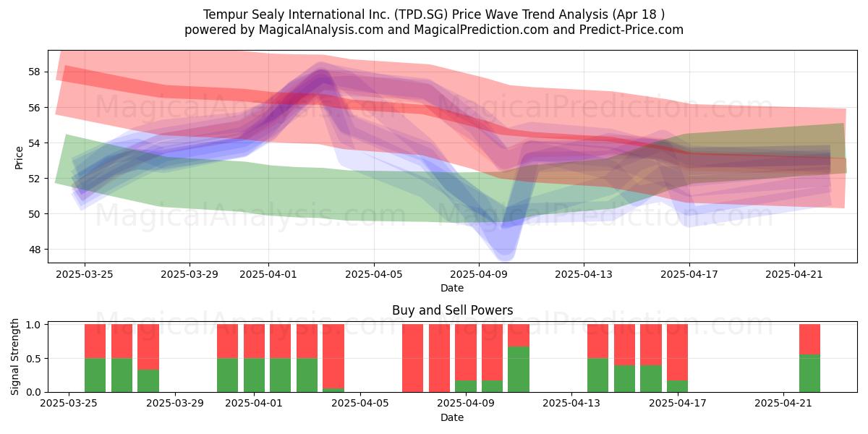The width and height of the screenshot is (868, 434).
Task: Click 2025-04-05 on the Buy and Sell Powers axis
Action: click(x=360, y=404)
